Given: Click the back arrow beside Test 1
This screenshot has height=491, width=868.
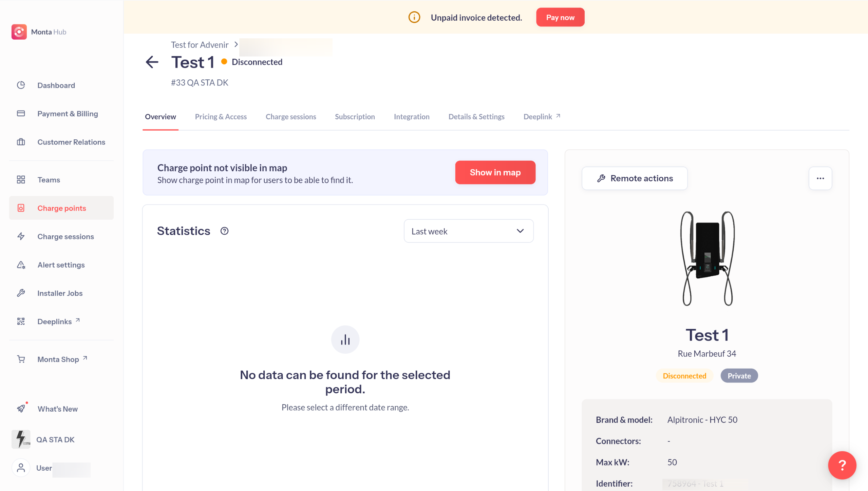Looking at the screenshot, I should coord(152,62).
